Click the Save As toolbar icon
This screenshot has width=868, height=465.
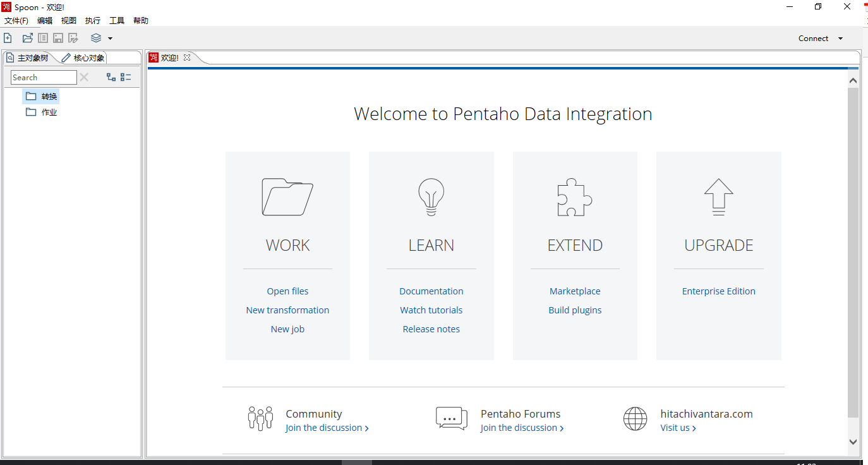coord(73,38)
